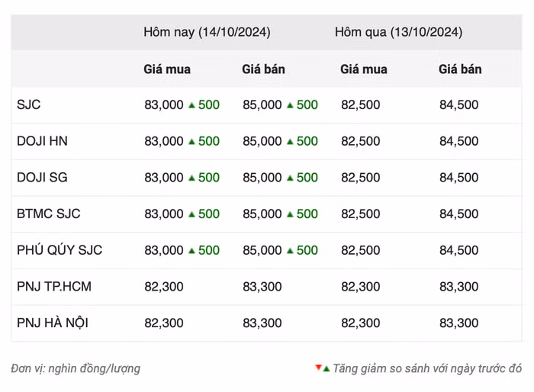Select the SJC row label
534x392 pixels.
(x=29, y=105)
